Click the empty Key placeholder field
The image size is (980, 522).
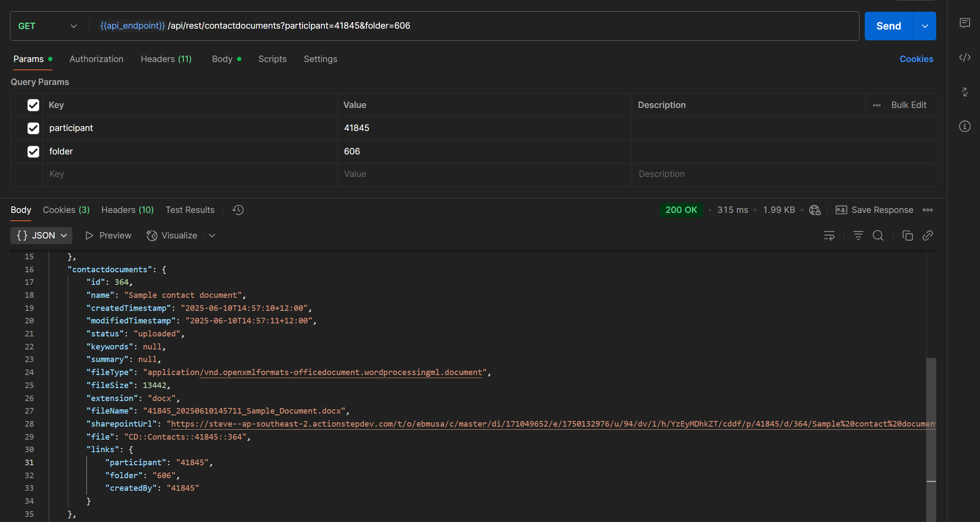(190, 174)
